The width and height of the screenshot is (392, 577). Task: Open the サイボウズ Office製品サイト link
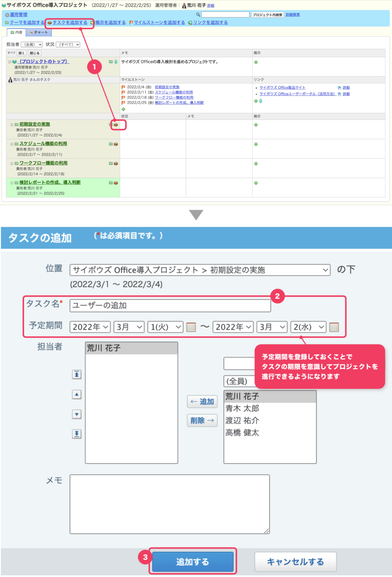(282, 88)
